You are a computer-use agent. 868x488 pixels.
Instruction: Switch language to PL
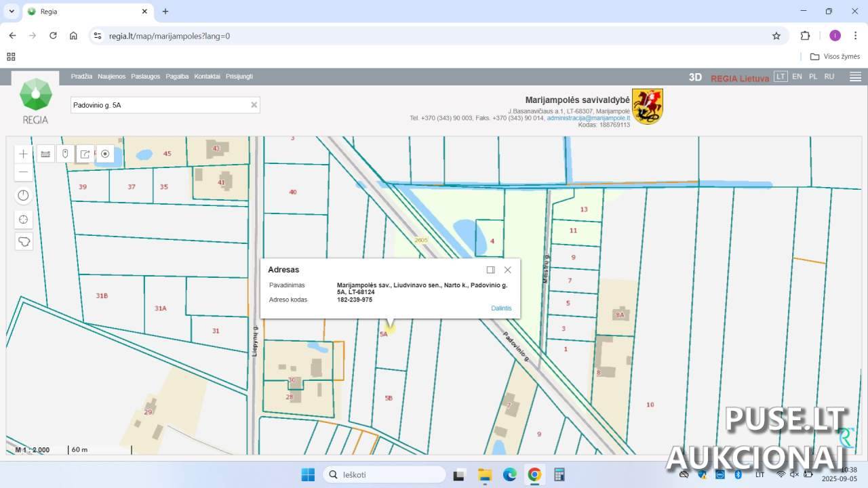pos(813,77)
